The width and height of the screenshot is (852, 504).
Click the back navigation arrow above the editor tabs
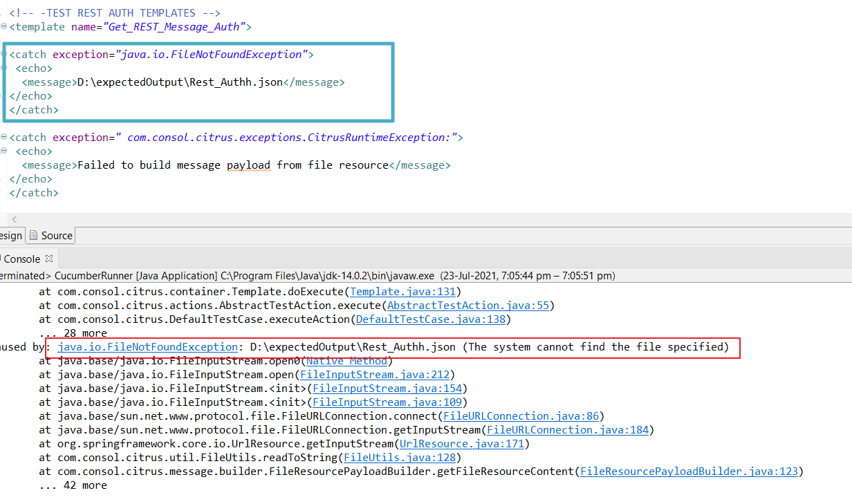click(15, 219)
